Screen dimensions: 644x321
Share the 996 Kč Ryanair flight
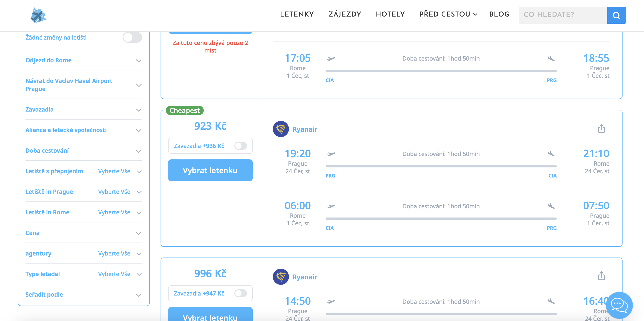[601, 276]
